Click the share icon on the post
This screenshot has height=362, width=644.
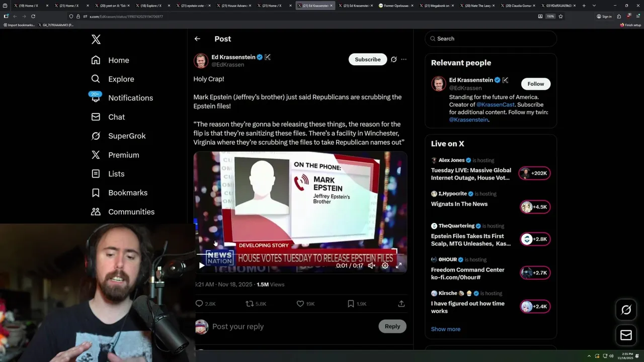(401, 304)
